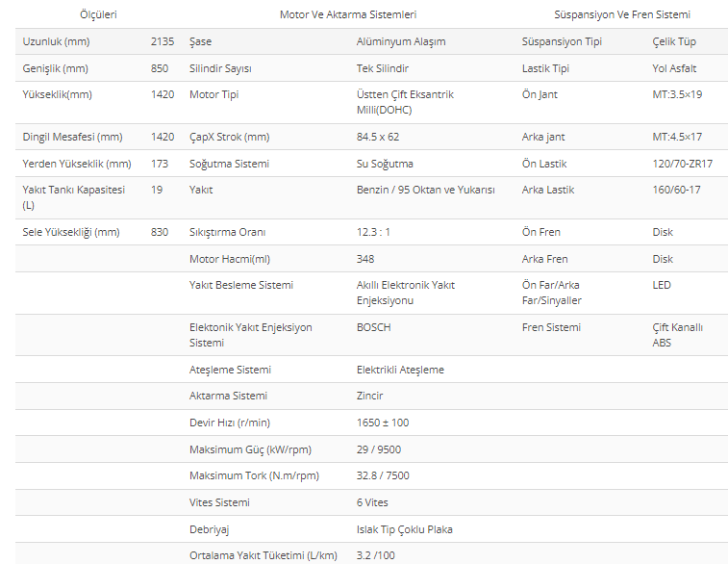The height and width of the screenshot is (564, 728).
Task: Select the Benzin / 95 Oktan fuel value
Action: (x=426, y=190)
